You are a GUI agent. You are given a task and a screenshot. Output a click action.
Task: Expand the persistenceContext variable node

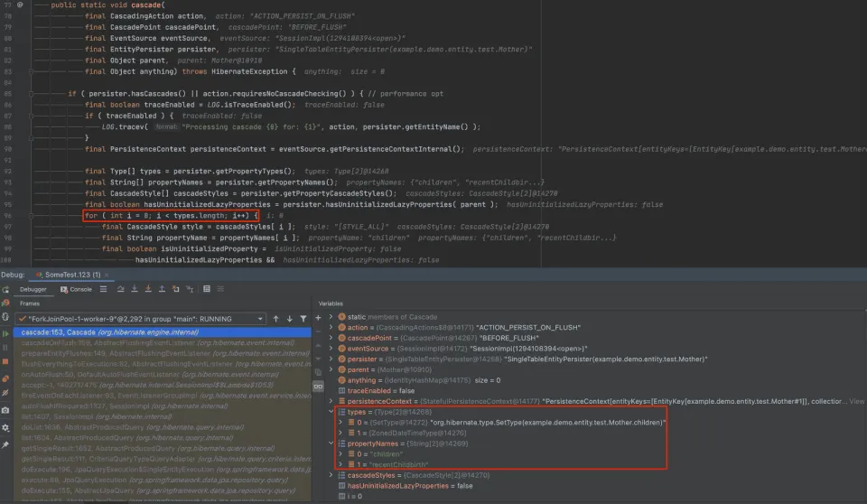[x=331, y=401]
